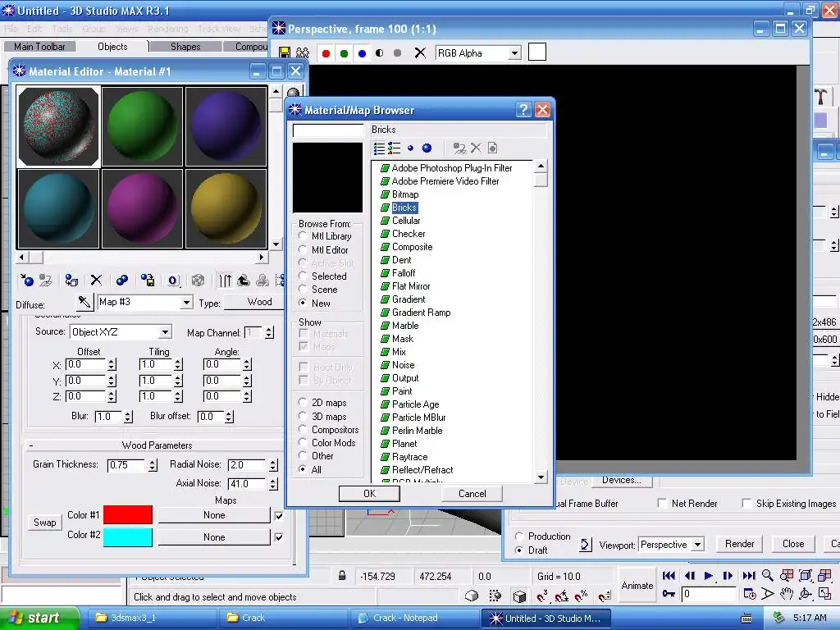Click Assign Material to Selection icon

pos(71,281)
